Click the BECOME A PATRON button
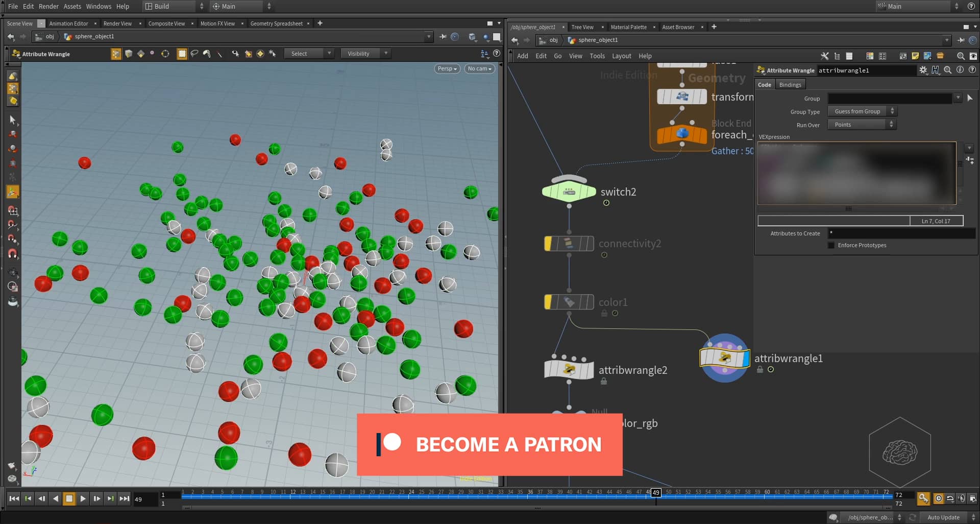 [489, 444]
